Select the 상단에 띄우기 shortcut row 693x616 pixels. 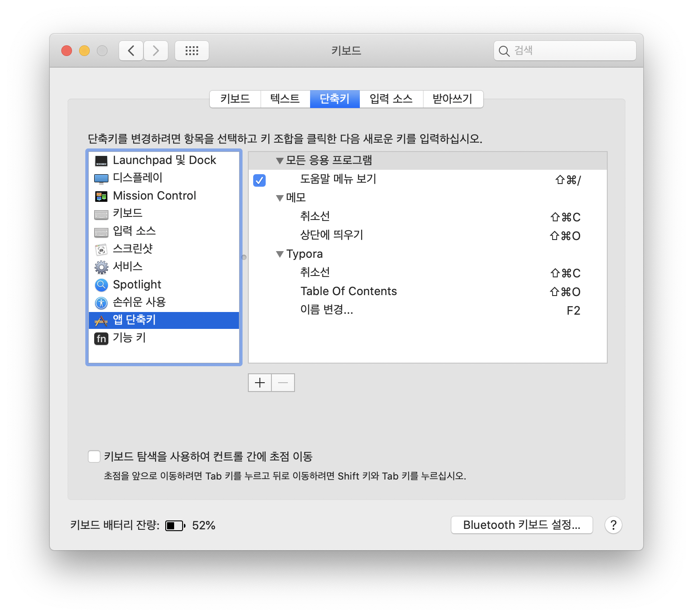click(x=428, y=236)
